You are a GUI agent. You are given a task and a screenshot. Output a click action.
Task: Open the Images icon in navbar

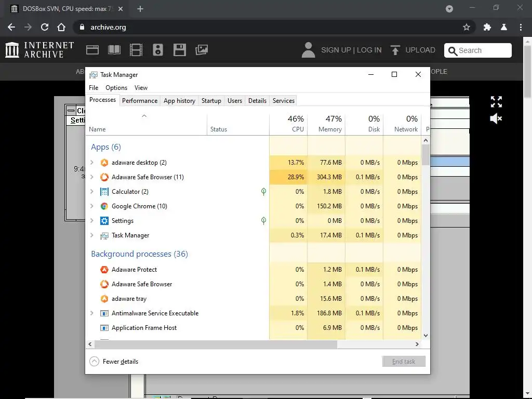click(x=202, y=50)
